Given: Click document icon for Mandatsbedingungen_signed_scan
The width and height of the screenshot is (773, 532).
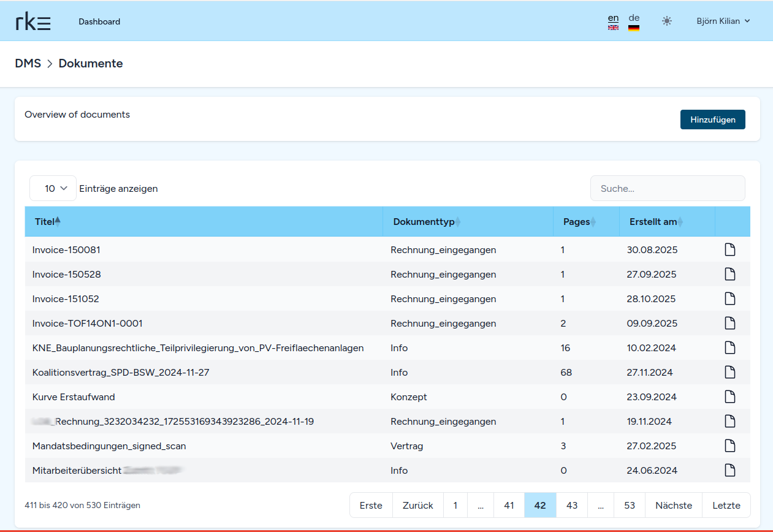Looking at the screenshot, I should click(x=729, y=446).
